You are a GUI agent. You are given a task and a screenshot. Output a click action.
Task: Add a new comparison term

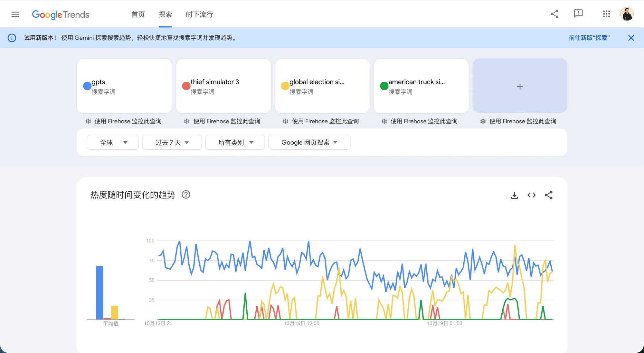coord(520,86)
